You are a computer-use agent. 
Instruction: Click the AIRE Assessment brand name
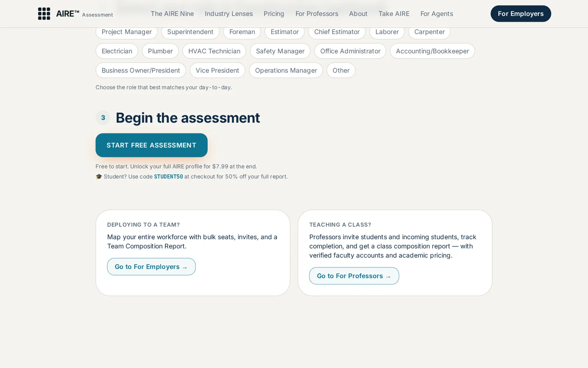click(85, 14)
